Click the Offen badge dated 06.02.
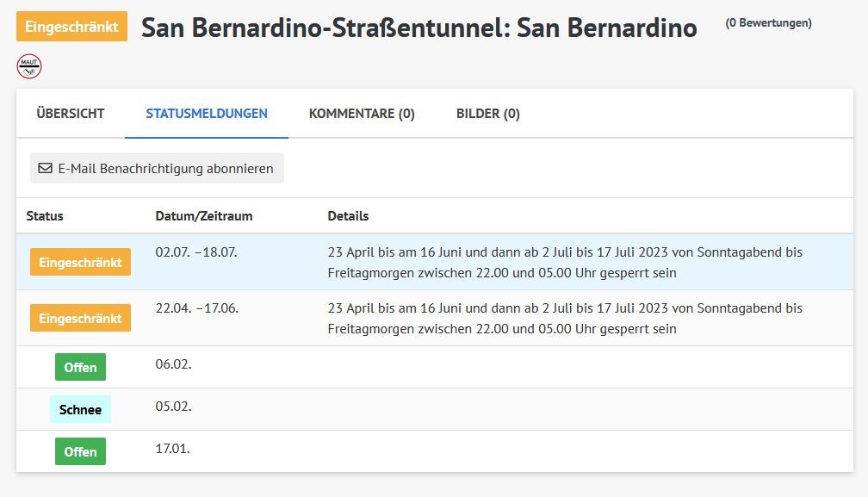Viewport: 868px width, 497px height. [80, 367]
